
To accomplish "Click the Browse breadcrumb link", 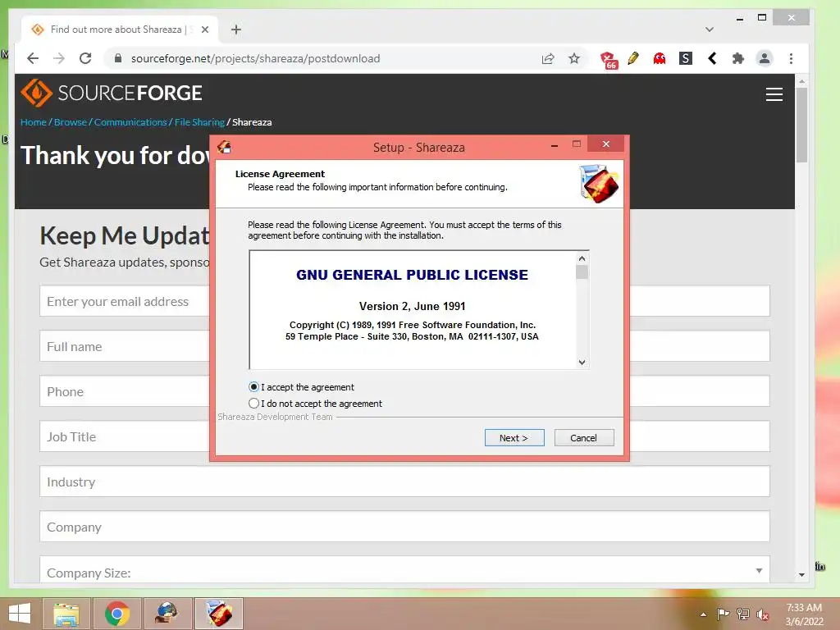I will (71, 122).
